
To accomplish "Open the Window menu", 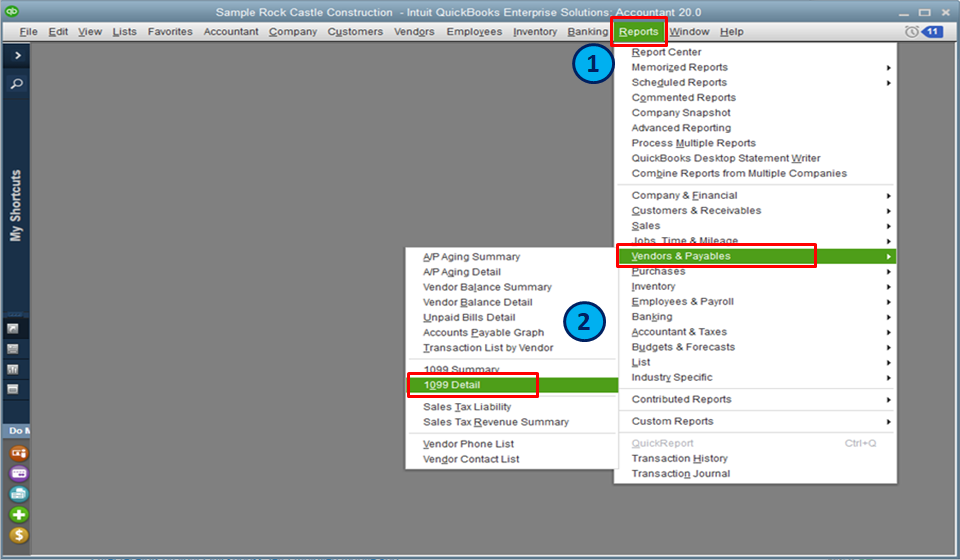I will click(x=689, y=32).
